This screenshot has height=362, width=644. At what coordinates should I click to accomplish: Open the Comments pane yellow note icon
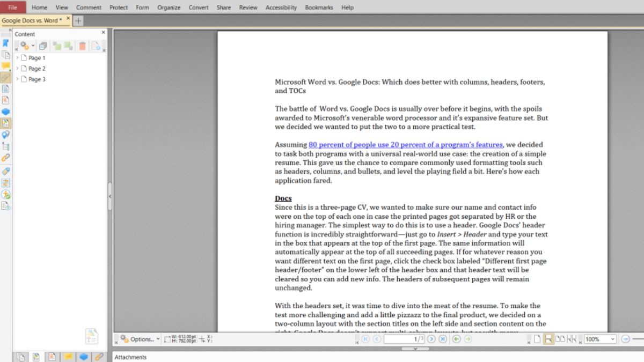point(5,66)
